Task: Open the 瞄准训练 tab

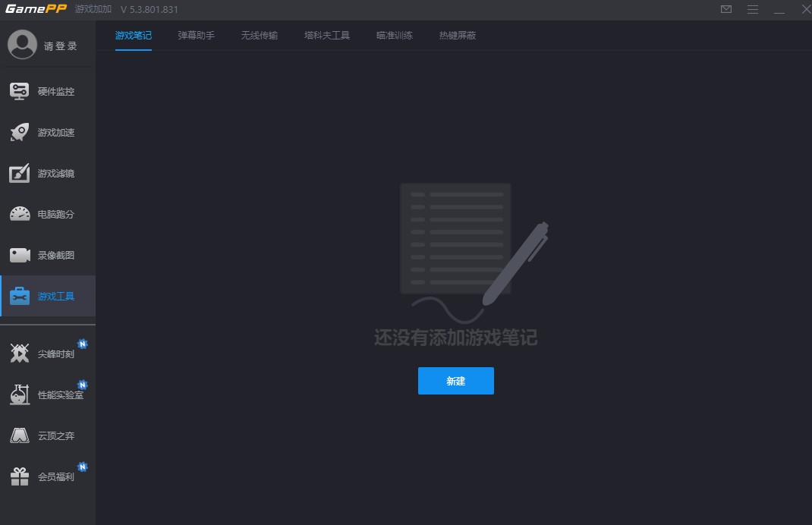Action: (394, 35)
